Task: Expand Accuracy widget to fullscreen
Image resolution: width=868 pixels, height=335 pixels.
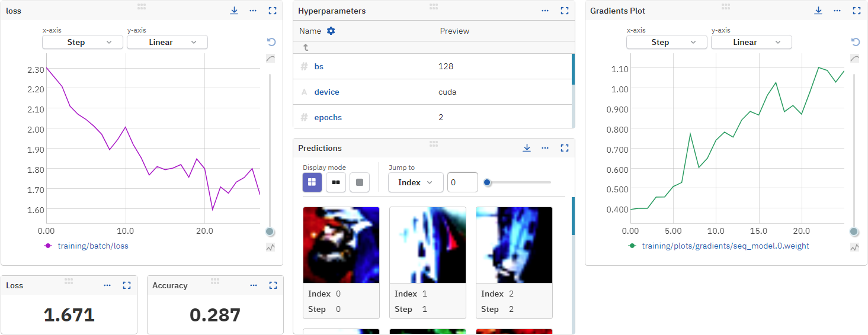Action: (273, 285)
